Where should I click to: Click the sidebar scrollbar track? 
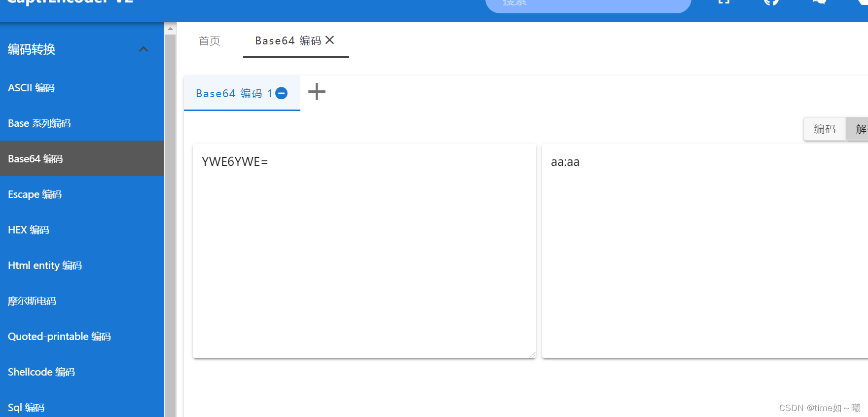pyautogui.click(x=170, y=226)
